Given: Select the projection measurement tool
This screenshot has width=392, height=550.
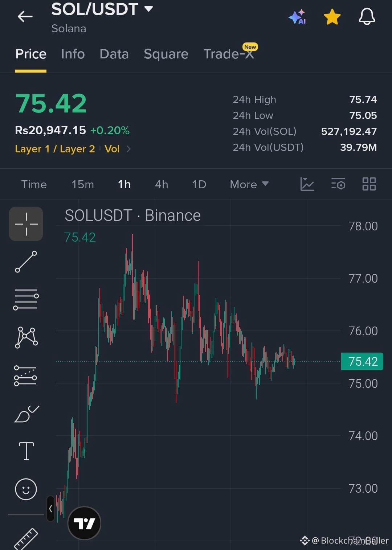Looking at the screenshot, I should pos(25,375).
